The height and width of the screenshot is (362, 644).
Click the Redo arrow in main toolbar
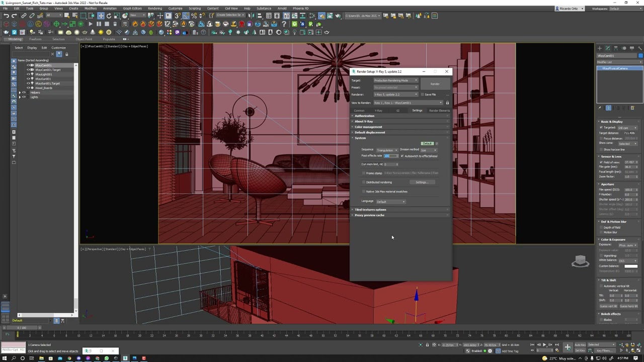[x=14, y=16]
